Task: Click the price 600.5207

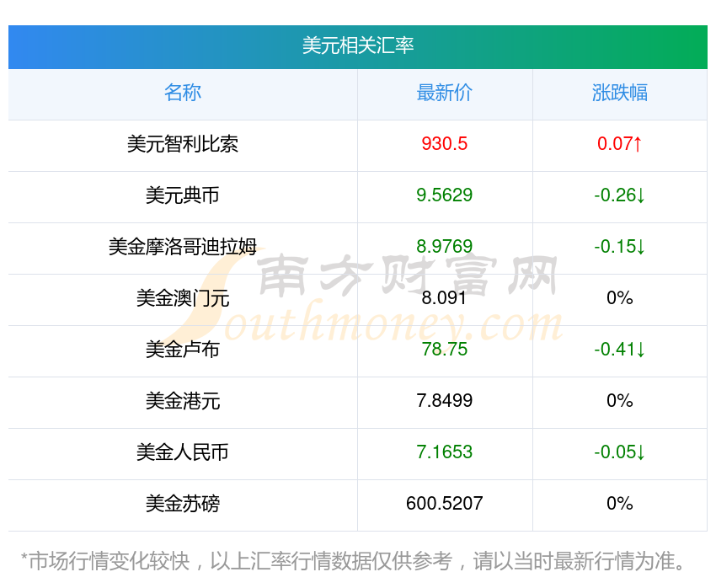Action: (x=444, y=504)
